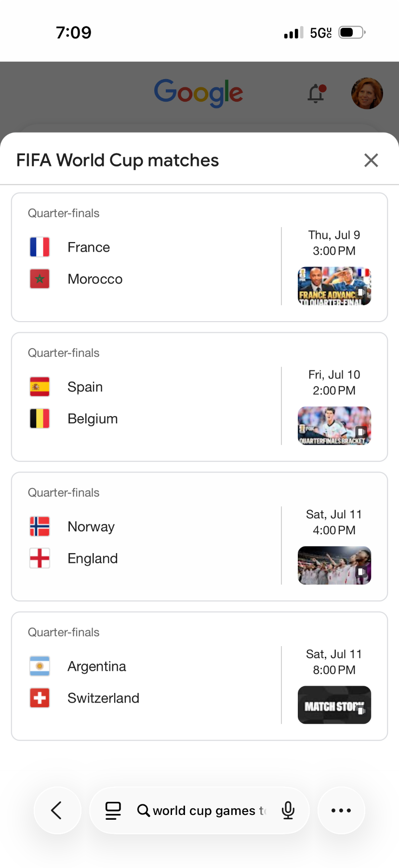The width and height of the screenshot is (399, 868).
Task: Open the Quarterfinals Bracket video thumbnail
Action: (334, 426)
